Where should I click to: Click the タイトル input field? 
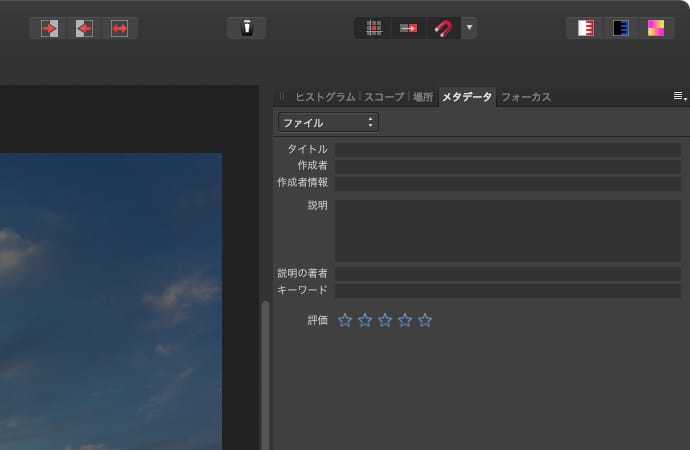[507, 149]
